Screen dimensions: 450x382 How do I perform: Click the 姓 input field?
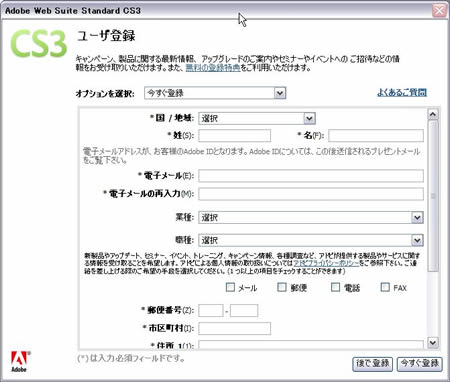[235, 136]
